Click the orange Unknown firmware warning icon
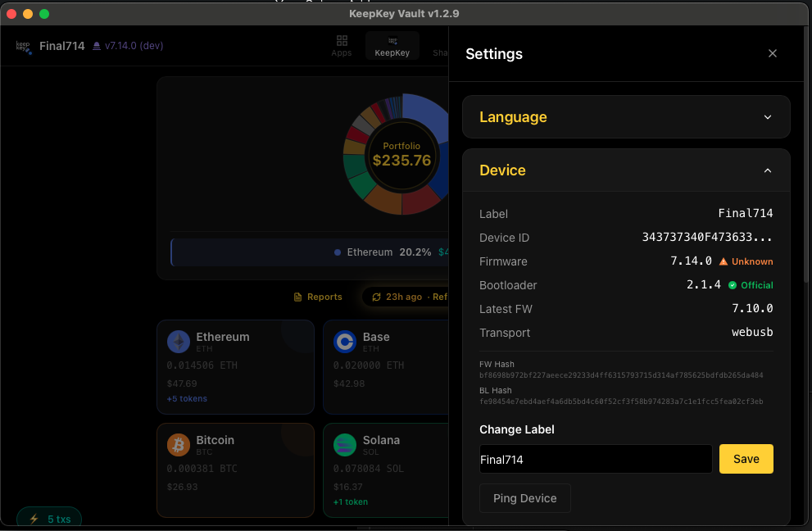This screenshot has height=531, width=812. (x=724, y=261)
